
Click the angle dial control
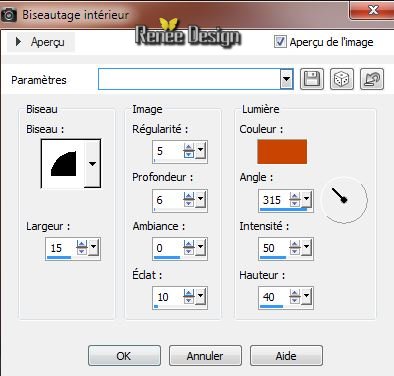pos(344,200)
